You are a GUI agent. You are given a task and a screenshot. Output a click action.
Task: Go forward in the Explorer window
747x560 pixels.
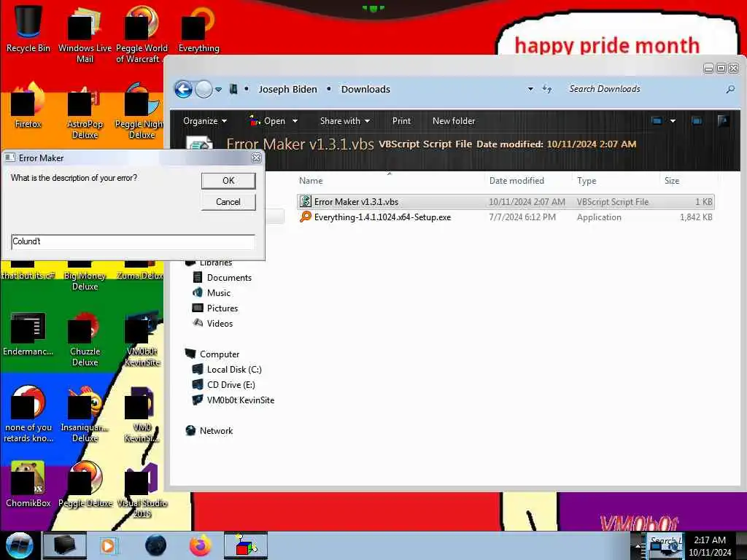click(x=204, y=89)
